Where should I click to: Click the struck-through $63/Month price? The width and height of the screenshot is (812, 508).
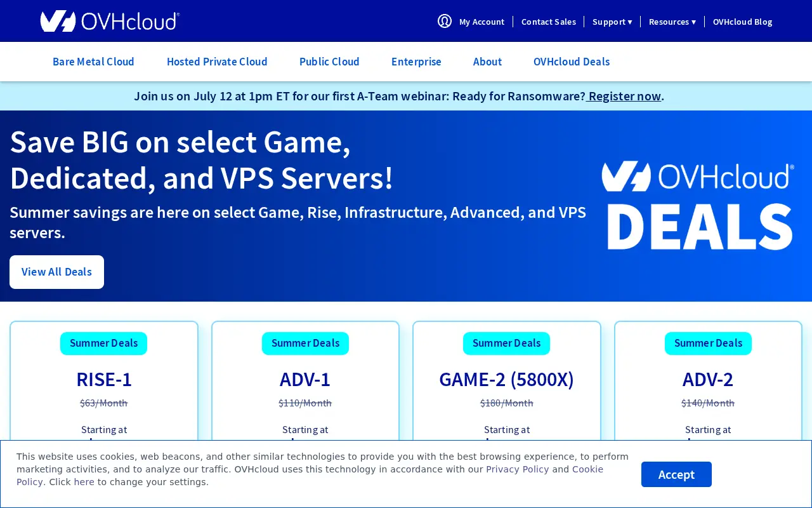coord(104,403)
